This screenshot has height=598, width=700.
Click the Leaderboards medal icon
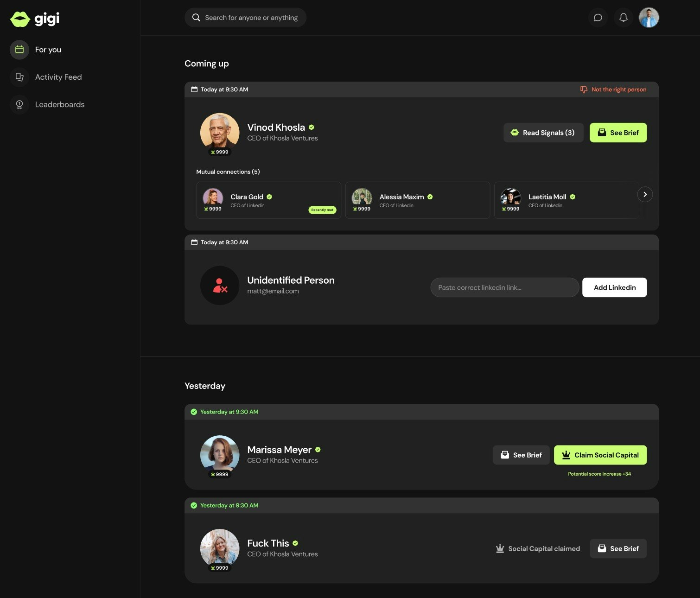[19, 104]
